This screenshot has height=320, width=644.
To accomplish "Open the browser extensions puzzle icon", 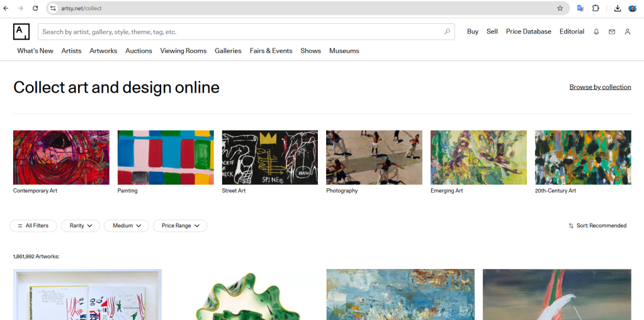I will coord(596,8).
